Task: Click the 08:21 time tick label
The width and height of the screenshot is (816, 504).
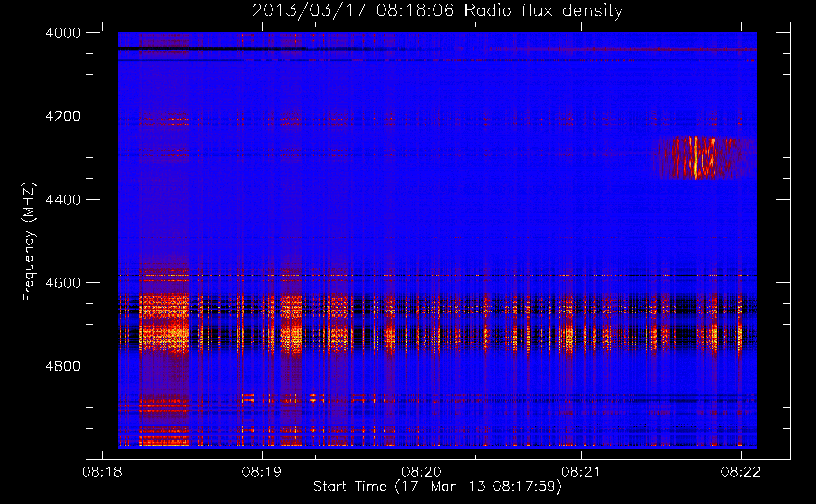Action: (581, 472)
